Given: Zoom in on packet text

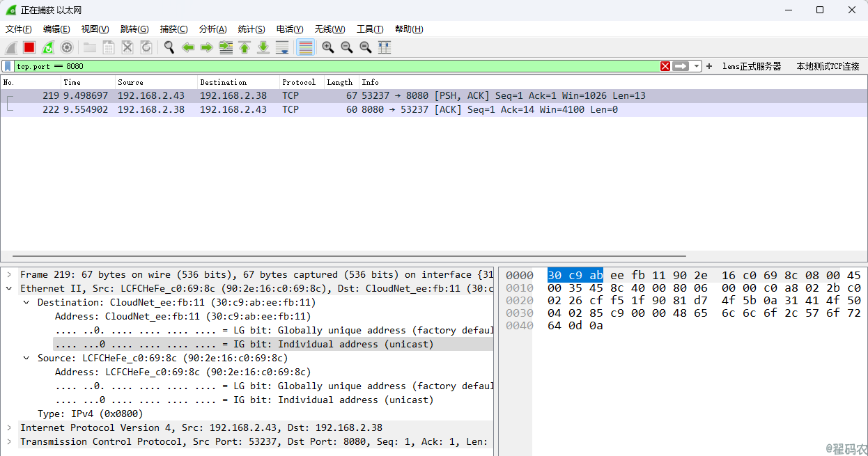Looking at the screenshot, I should click(328, 47).
